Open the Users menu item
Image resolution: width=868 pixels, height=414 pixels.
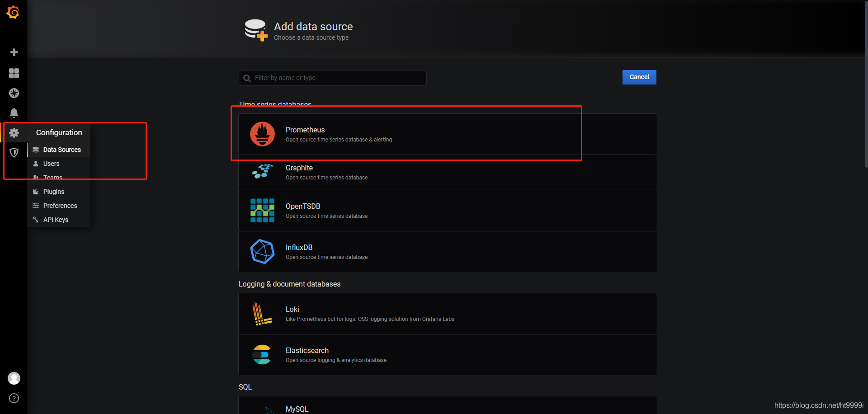pos(51,164)
